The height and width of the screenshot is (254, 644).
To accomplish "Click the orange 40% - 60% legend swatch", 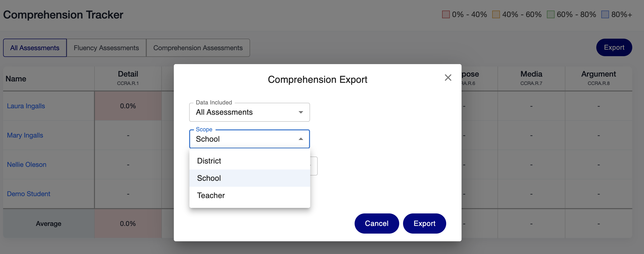I will pyautogui.click(x=496, y=14).
